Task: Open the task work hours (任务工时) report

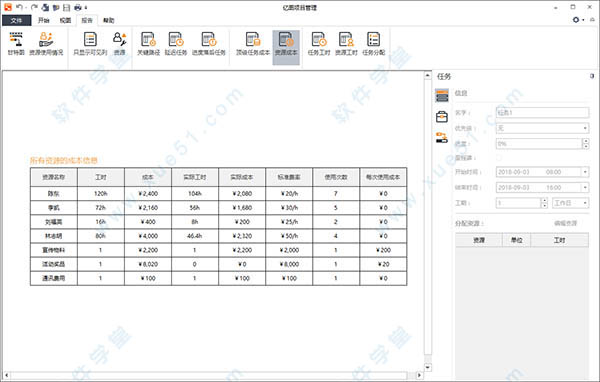Action: [x=319, y=44]
